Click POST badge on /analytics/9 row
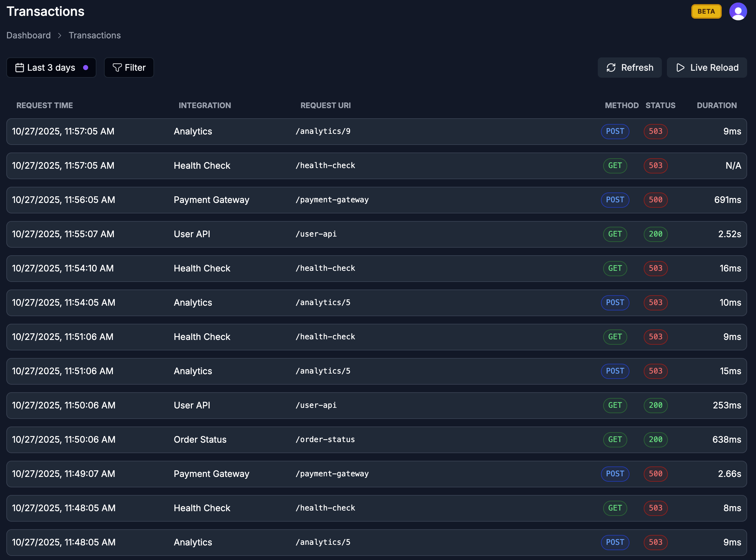The image size is (756, 560). pos(615,132)
